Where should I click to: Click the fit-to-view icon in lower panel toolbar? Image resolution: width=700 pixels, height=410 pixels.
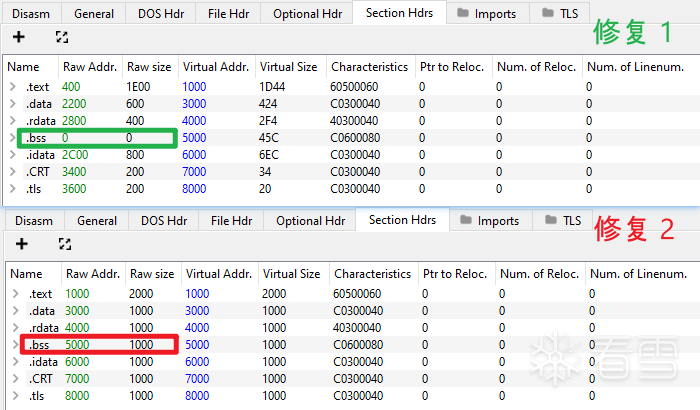point(65,244)
